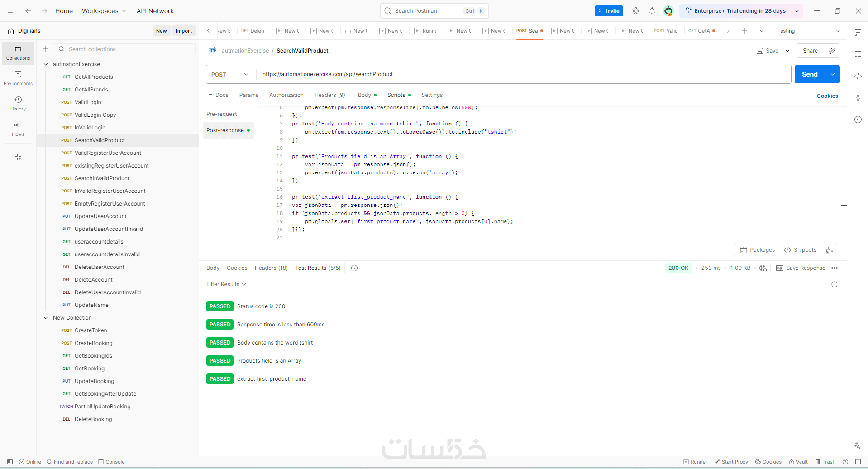Open the comments icon in right sidebar
868x469 pixels.
click(x=858, y=54)
